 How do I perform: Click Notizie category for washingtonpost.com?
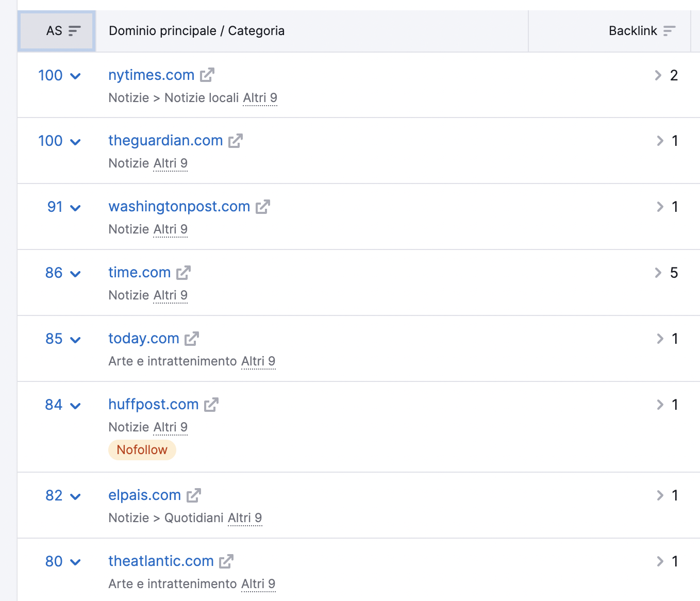[x=129, y=229]
